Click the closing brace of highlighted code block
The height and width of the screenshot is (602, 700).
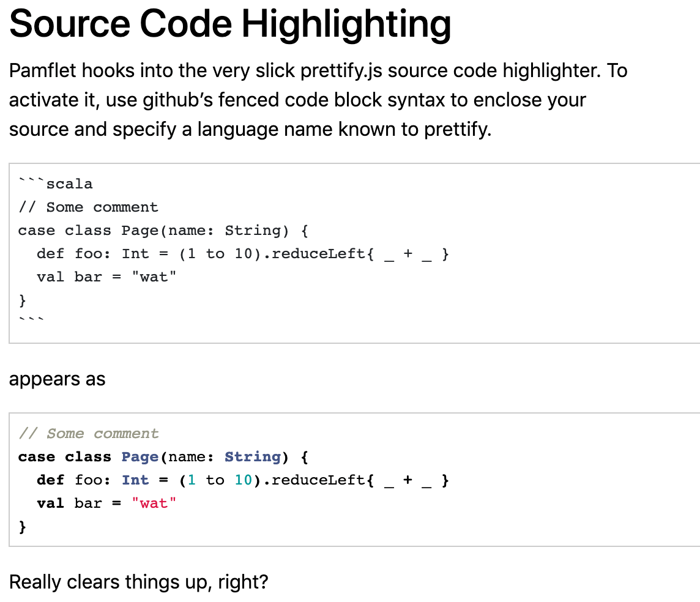click(22, 527)
